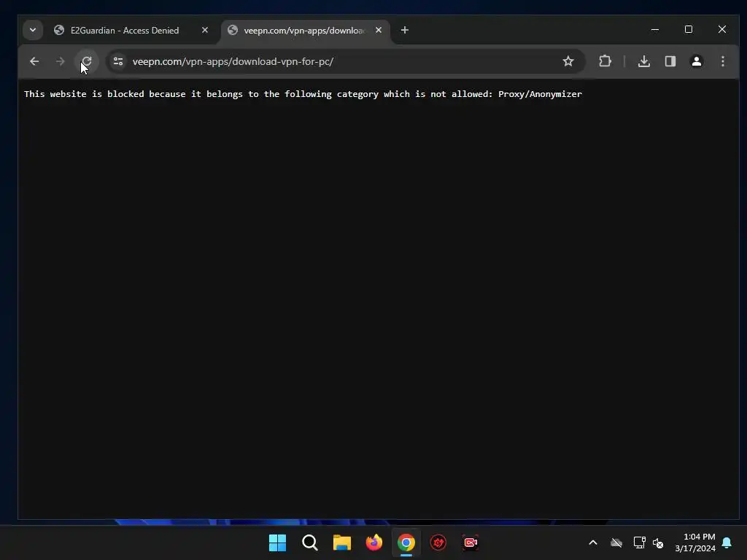View site information icon in address bar
The width and height of the screenshot is (747, 560).
(x=118, y=61)
